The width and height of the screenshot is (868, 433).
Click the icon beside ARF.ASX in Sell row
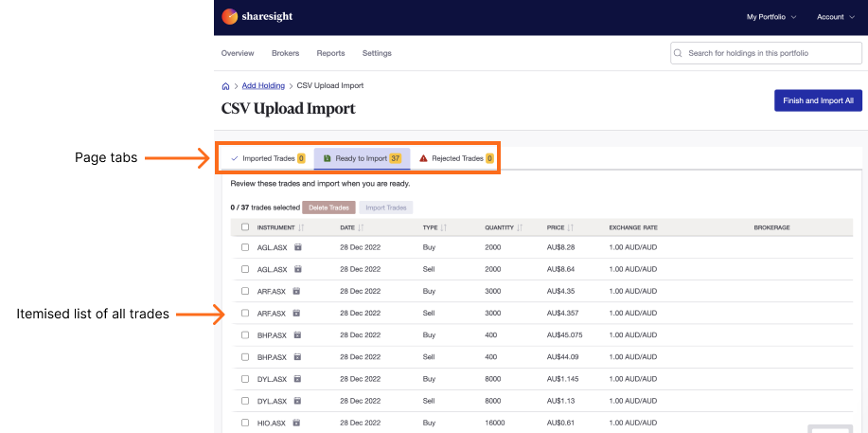(296, 314)
